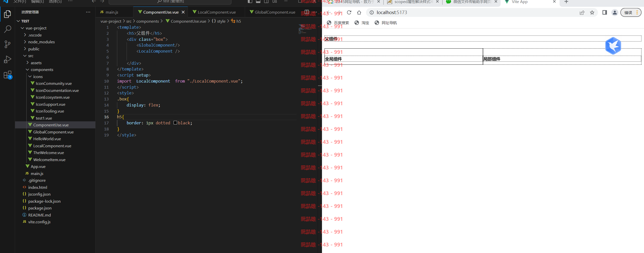Click the components breadcrumb segment

pos(148,21)
